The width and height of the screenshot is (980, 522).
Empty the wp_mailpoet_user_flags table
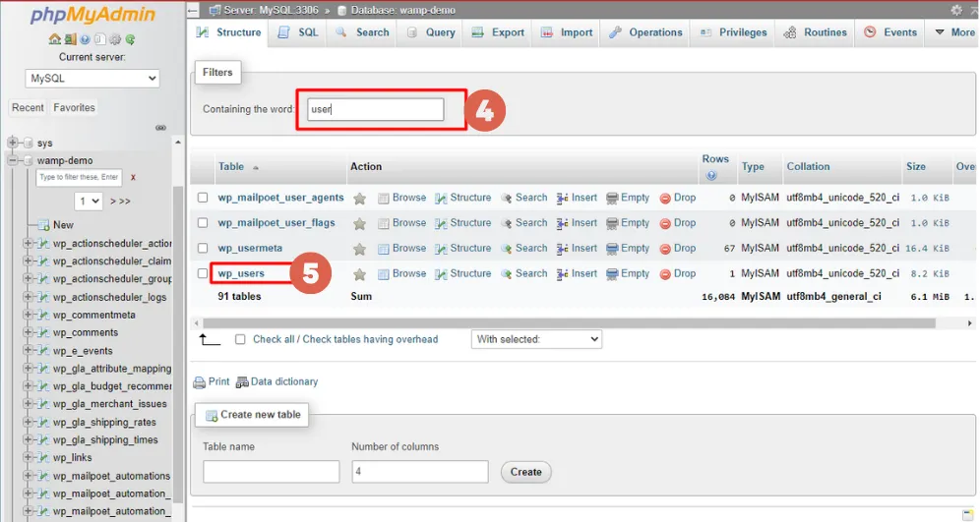628,222
